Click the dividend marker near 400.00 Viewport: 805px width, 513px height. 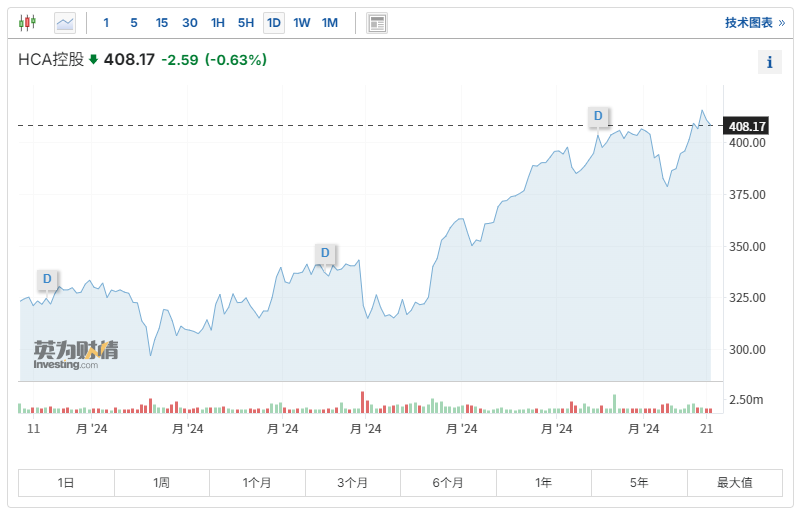pyautogui.click(x=598, y=116)
